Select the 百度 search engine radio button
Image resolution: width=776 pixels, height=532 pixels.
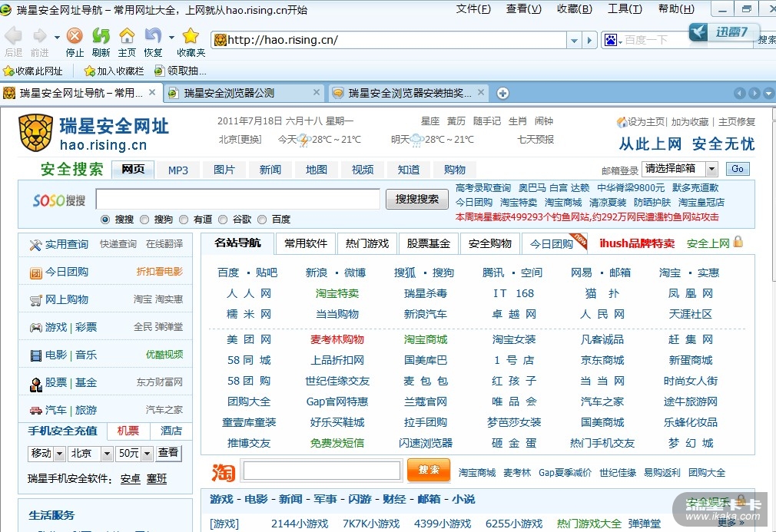(x=262, y=220)
